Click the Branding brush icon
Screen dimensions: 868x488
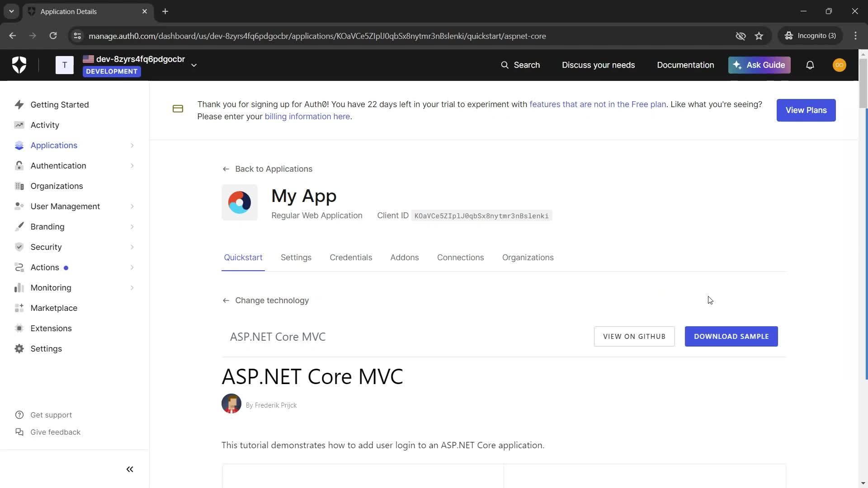click(19, 227)
